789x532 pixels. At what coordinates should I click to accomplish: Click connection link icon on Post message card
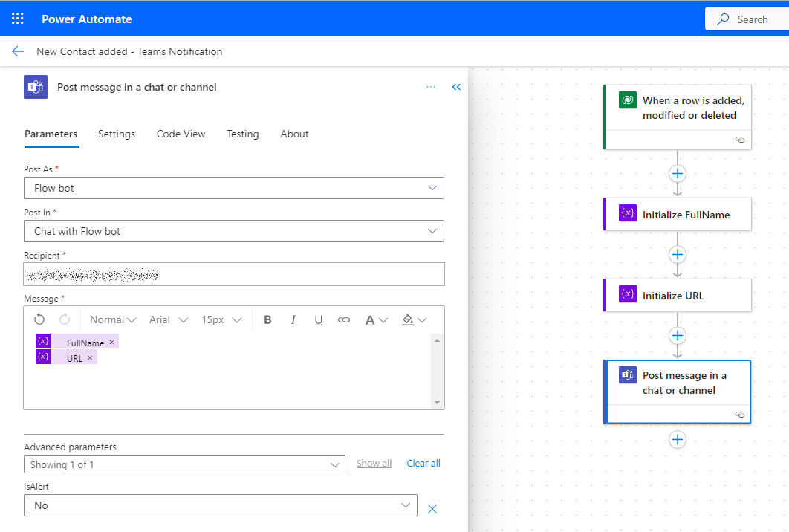point(740,415)
